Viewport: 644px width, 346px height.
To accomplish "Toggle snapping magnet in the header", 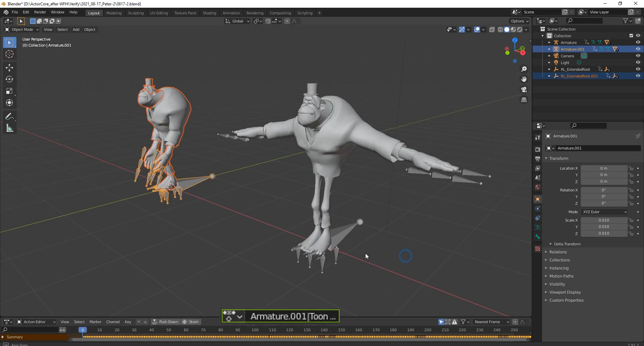I will [268, 21].
